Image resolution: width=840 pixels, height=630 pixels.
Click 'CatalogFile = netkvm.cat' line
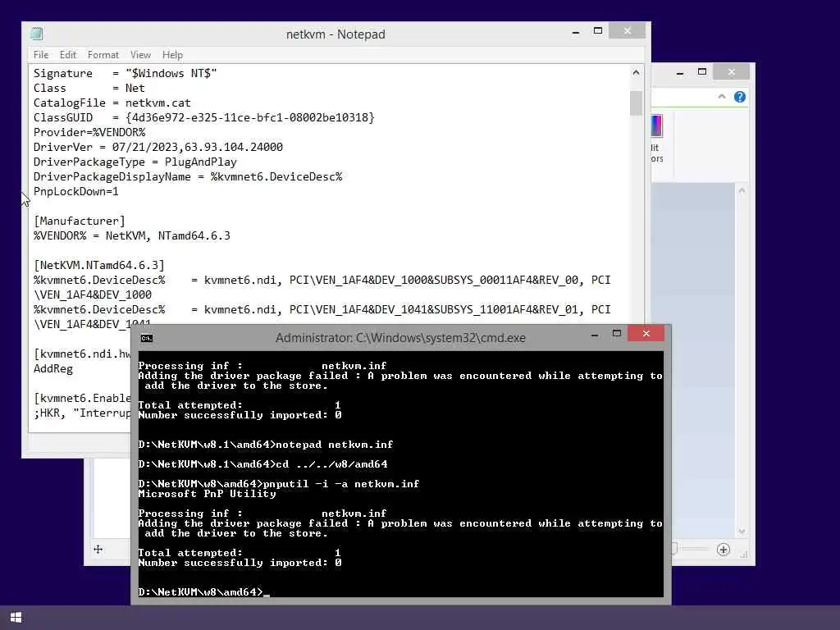tap(112, 103)
